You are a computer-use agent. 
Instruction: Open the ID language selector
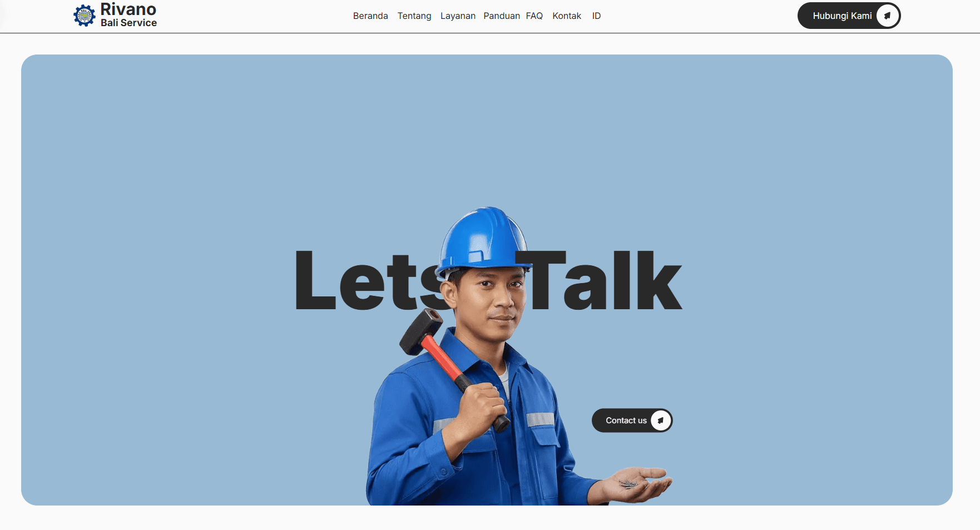[x=596, y=16]
